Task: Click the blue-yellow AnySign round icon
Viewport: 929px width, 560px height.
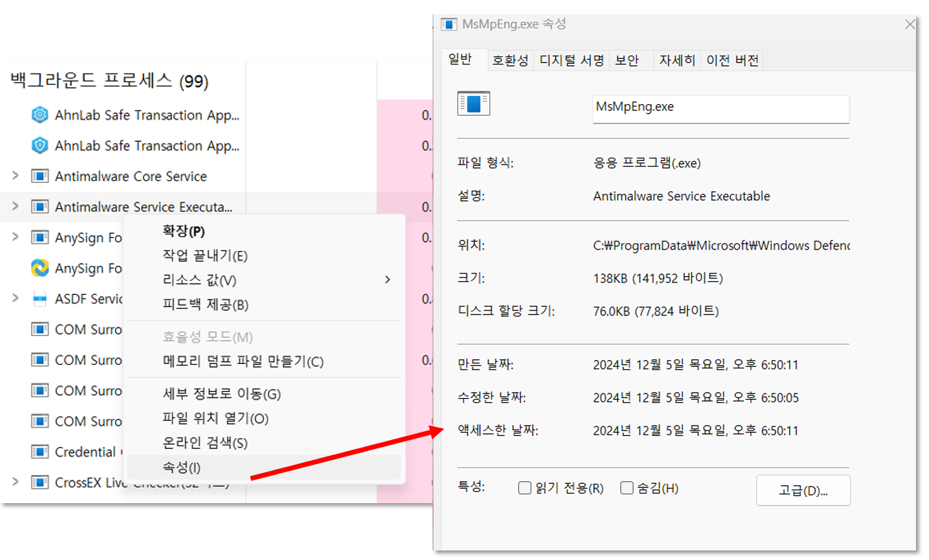Action: point(40,268)
